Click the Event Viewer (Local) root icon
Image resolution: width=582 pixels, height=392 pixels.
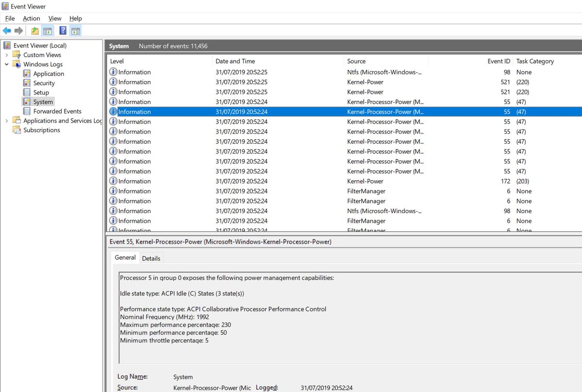tap(7, 46)
